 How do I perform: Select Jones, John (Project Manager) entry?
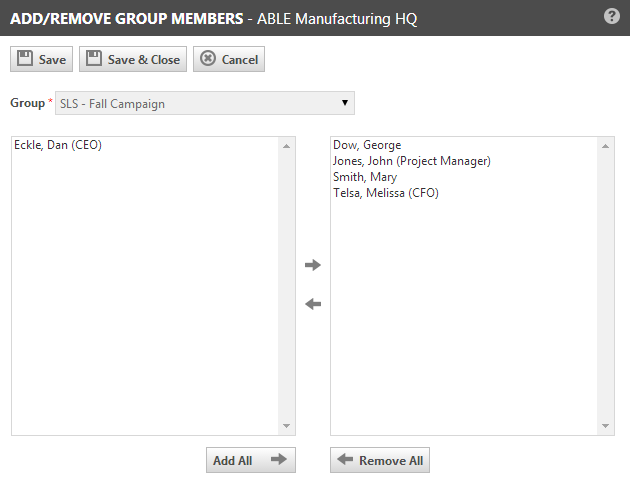411,161
